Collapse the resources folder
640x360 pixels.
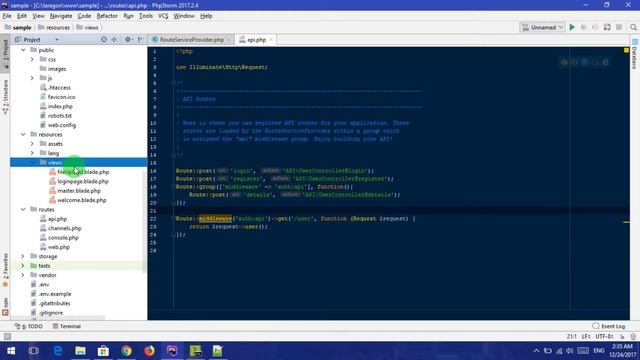23,134
